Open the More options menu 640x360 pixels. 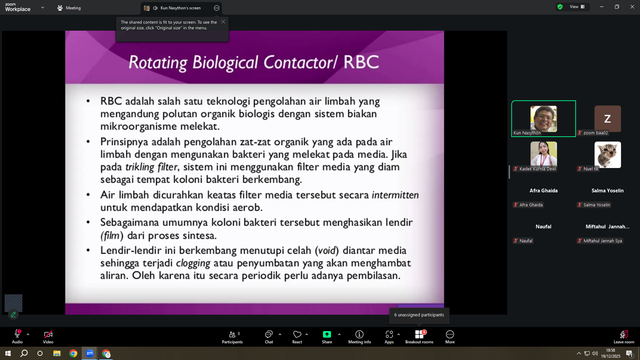point(450,336)
